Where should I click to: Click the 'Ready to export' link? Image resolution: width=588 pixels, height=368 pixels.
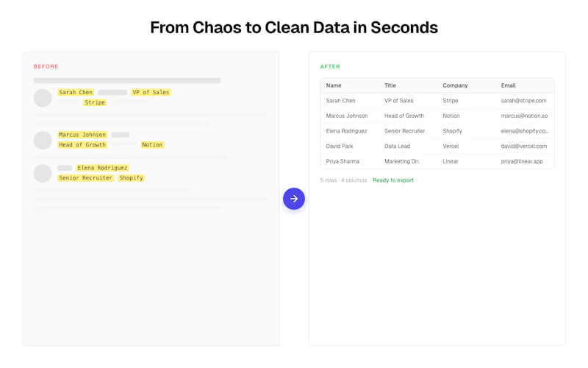393,180
